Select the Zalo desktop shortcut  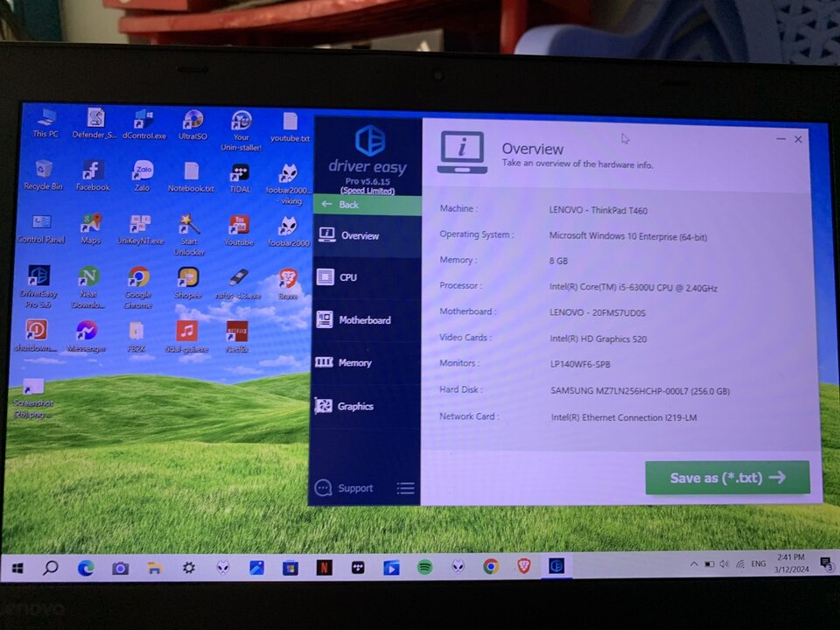(x=142, y=176)
